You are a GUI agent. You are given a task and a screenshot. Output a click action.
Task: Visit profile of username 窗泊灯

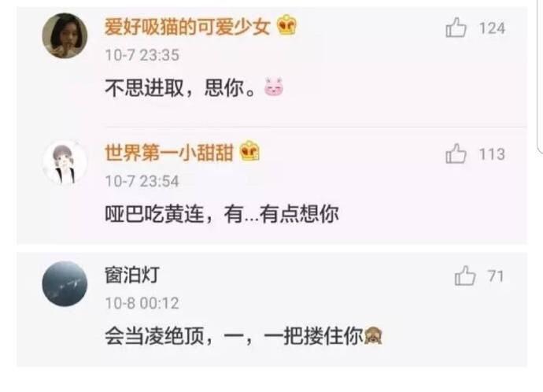coord(132,275)
